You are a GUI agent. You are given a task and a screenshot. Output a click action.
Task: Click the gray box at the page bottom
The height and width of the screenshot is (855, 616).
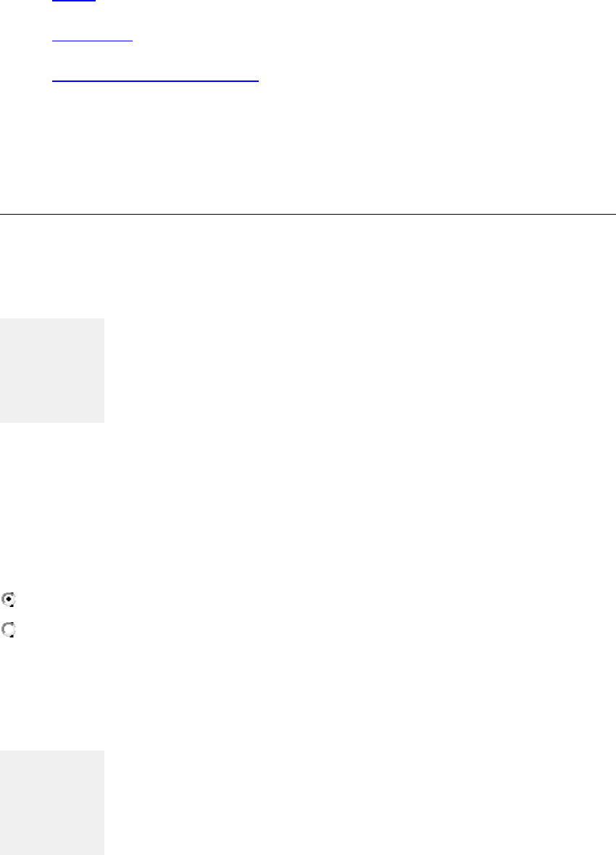(x=52, y=802)
